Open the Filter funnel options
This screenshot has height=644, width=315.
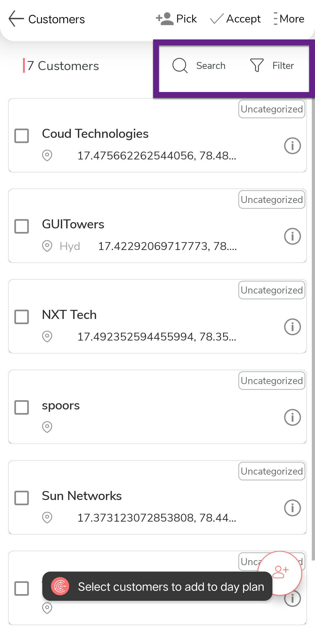click(x=257, y=65)
